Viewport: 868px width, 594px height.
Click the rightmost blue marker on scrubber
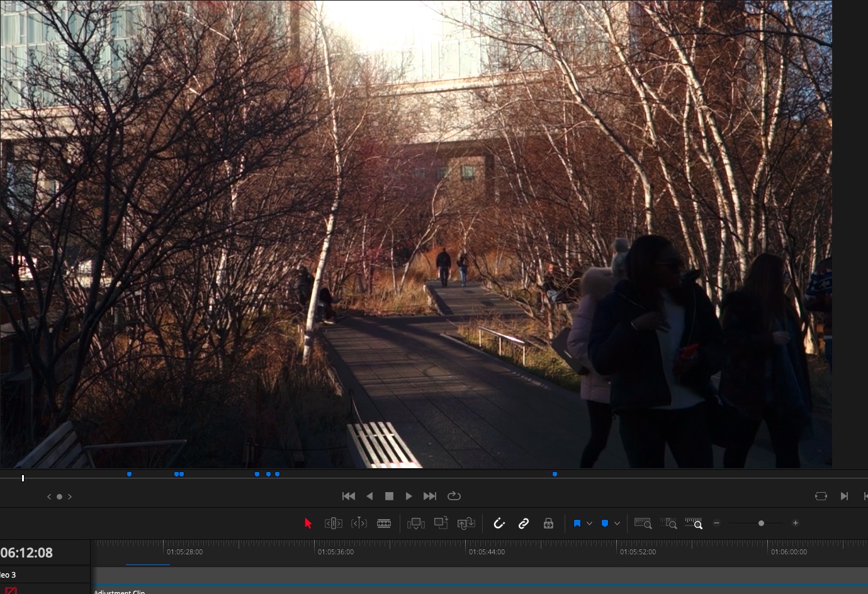tap(555, 474)
